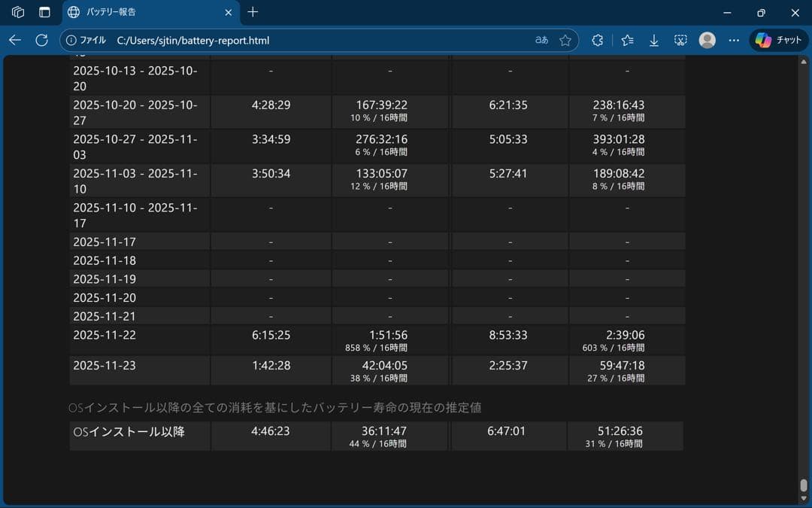Open the tab actions menu icon

(44, 12)
